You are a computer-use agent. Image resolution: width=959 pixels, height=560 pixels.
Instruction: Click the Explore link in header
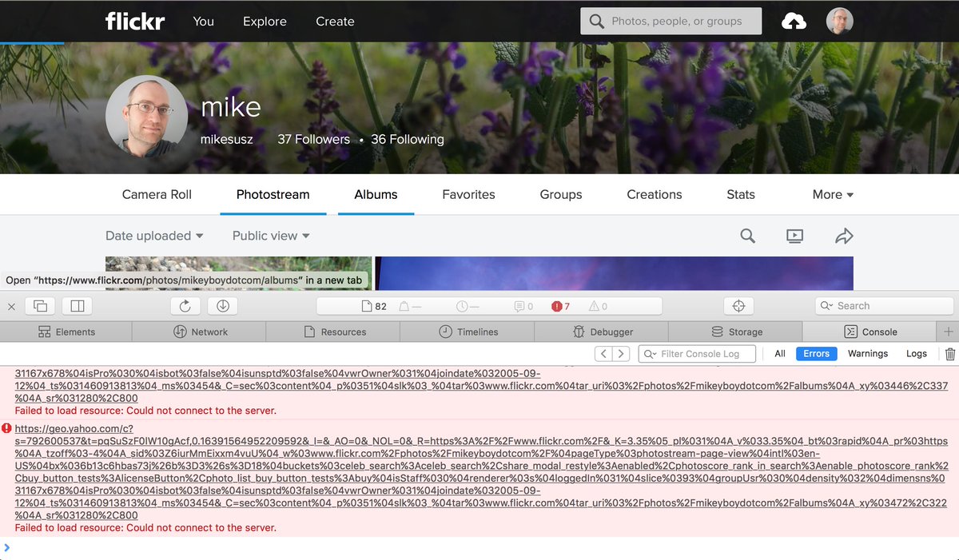[x=265, y=22]
